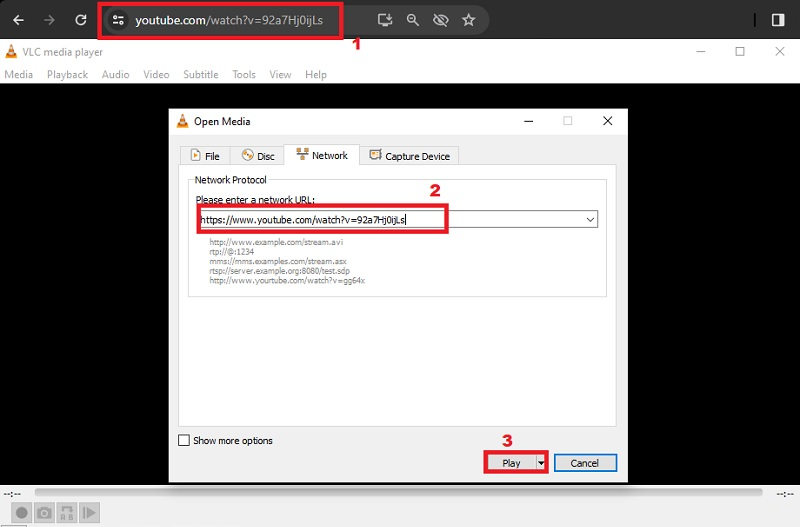Click the Play button in Open Media

[x=511, y=463]
